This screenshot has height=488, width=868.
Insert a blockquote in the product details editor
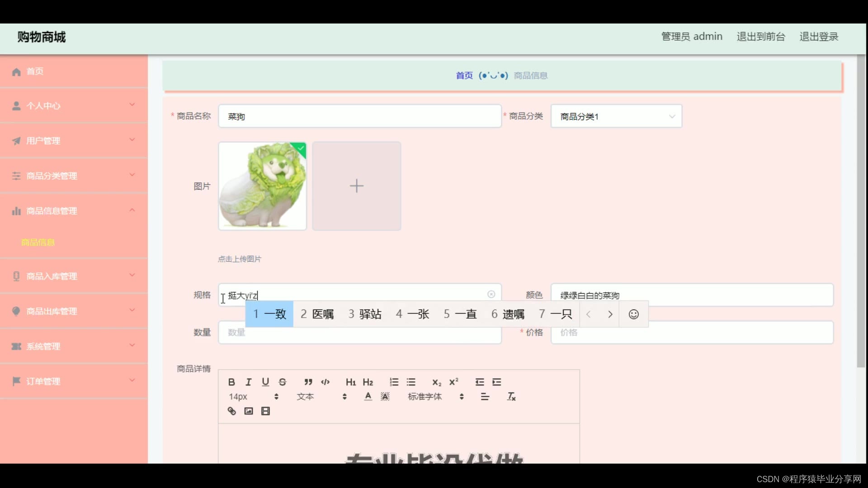pyautogui.click(x=308, y=382)
